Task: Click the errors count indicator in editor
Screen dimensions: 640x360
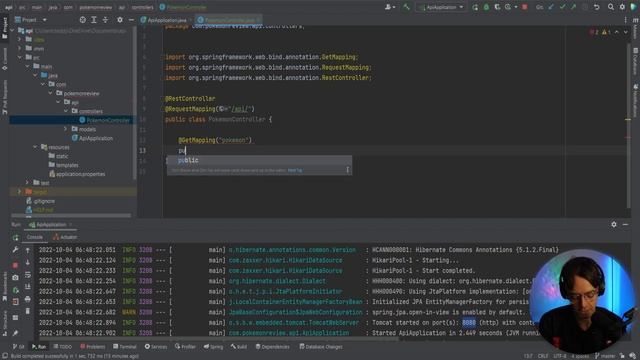Action: (594, 32)
